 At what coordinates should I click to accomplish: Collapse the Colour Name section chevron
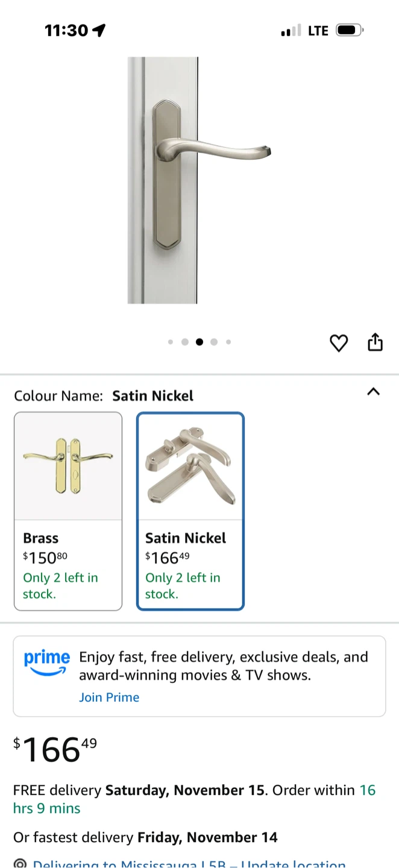374,392
